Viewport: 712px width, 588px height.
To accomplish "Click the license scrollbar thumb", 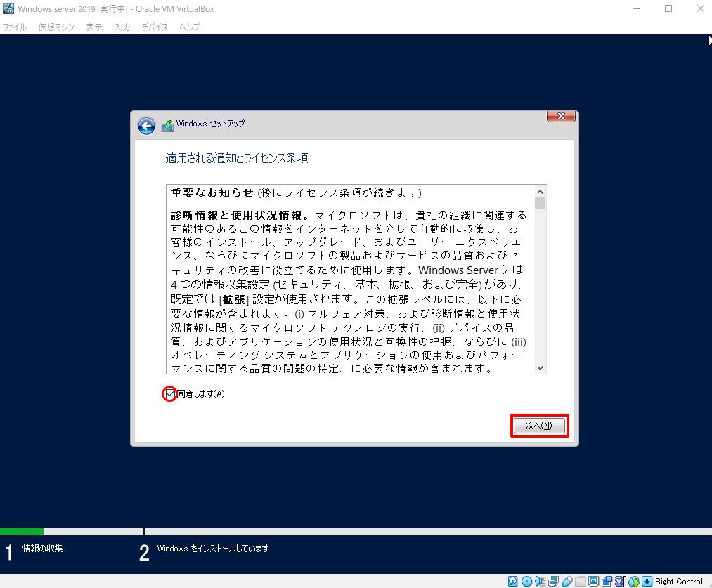I will coord(540,203).
